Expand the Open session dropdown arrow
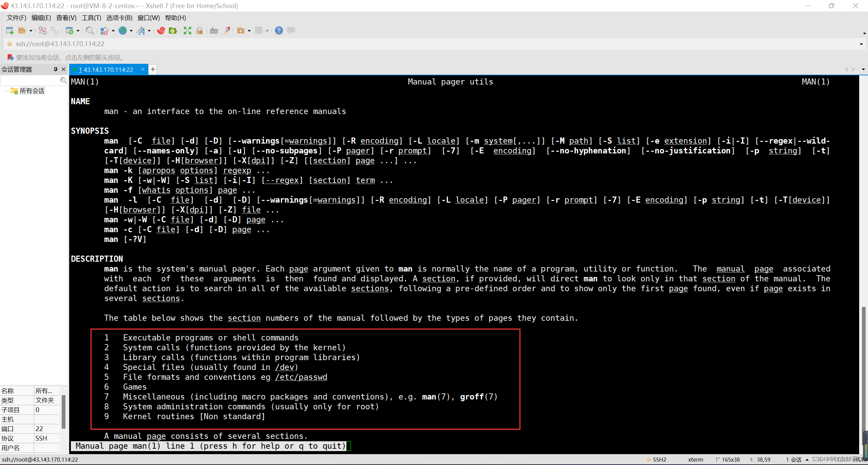The height and width of the screenshot is (465, 868). [x=31, y=31]
